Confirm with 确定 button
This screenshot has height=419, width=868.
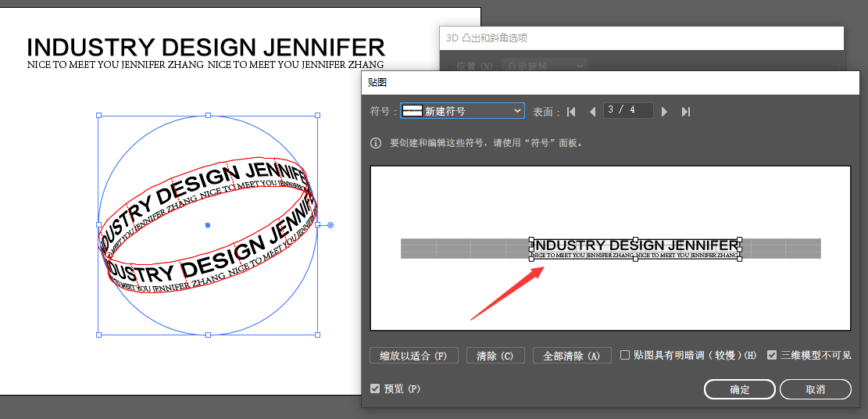[x=740, y=389]
